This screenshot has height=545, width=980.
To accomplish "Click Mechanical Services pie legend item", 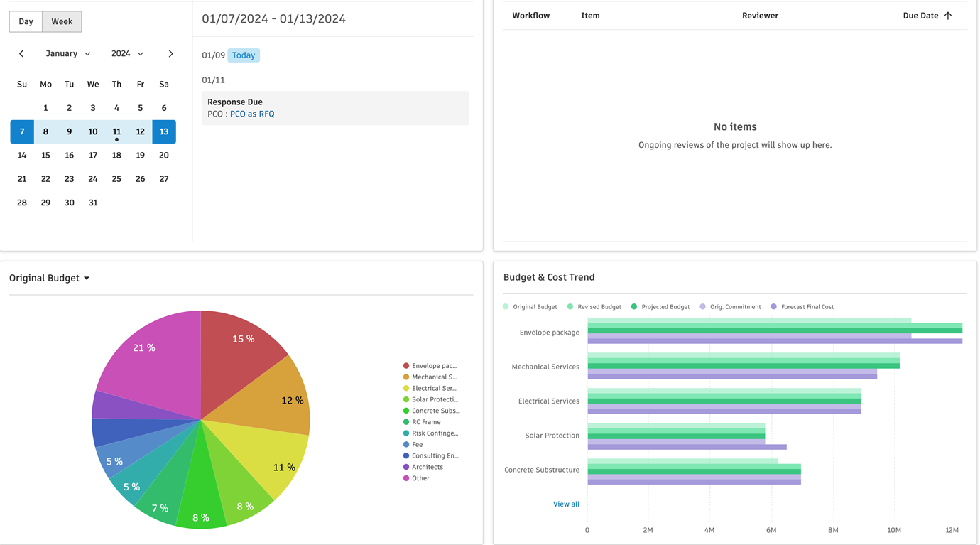I will click(430, 377).
